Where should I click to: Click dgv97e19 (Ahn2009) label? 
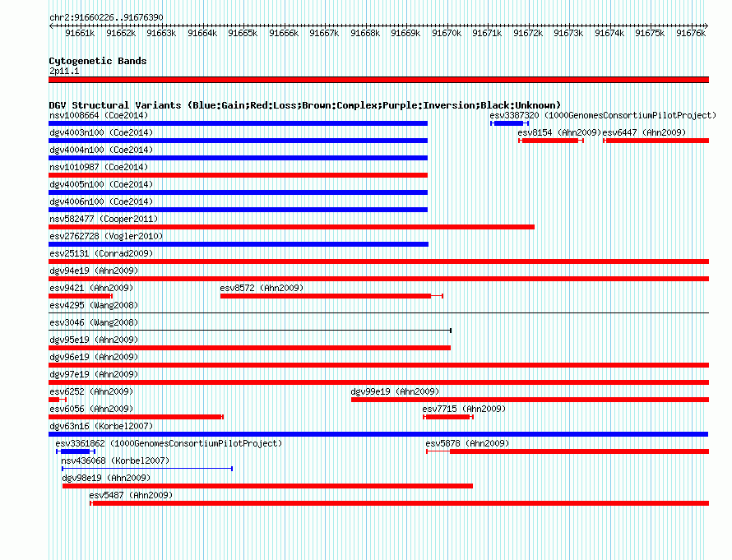[x=94, y=374]
